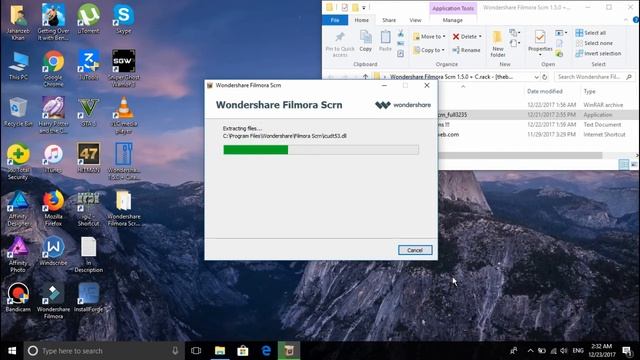Click the taskbar search box
The width and height of the screenshot is (640, 360).
[104, 351]
